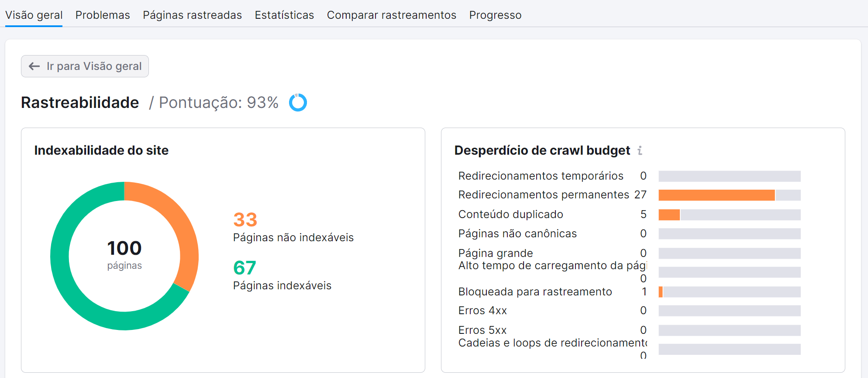Click the Visão geral tab
868x378 pixels.
click(34, 14)
